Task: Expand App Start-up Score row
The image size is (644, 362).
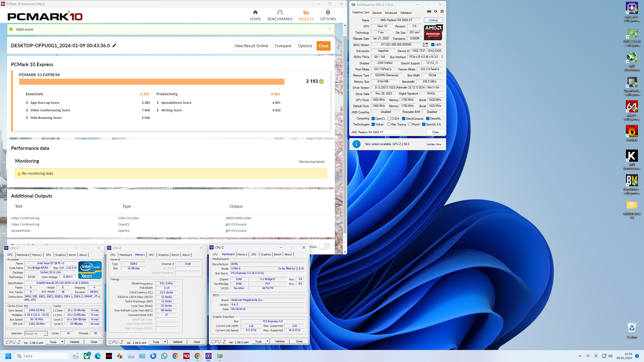Action: click(x=27, y=103)
